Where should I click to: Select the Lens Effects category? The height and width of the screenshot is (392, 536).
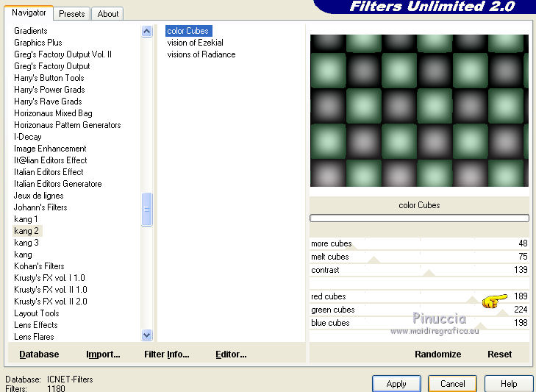tap(36, 325)
